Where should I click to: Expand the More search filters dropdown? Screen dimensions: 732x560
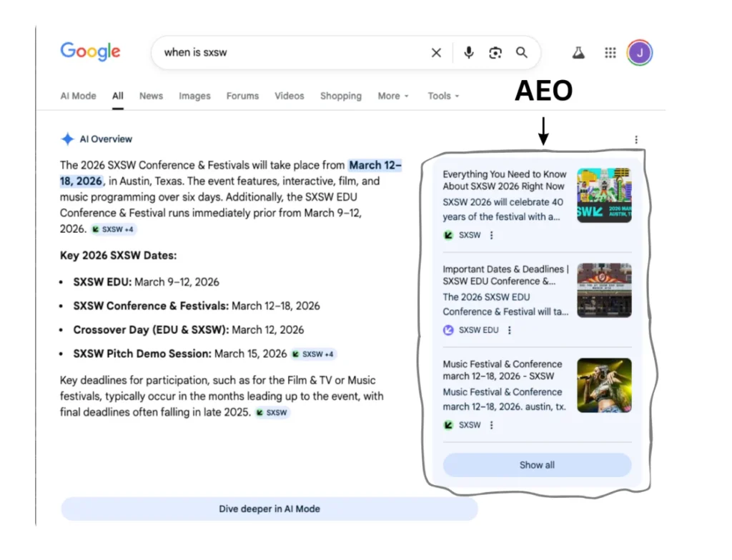[x=393, y=96]
